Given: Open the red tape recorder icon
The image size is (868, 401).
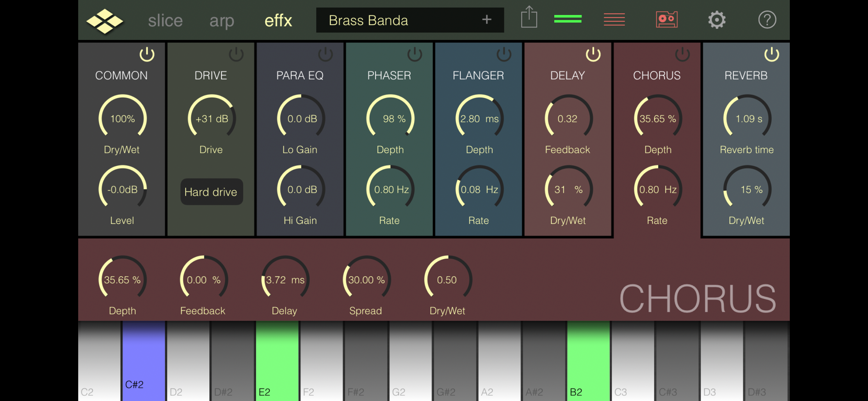Looking at the screenshot, I should tap(666, 20).
